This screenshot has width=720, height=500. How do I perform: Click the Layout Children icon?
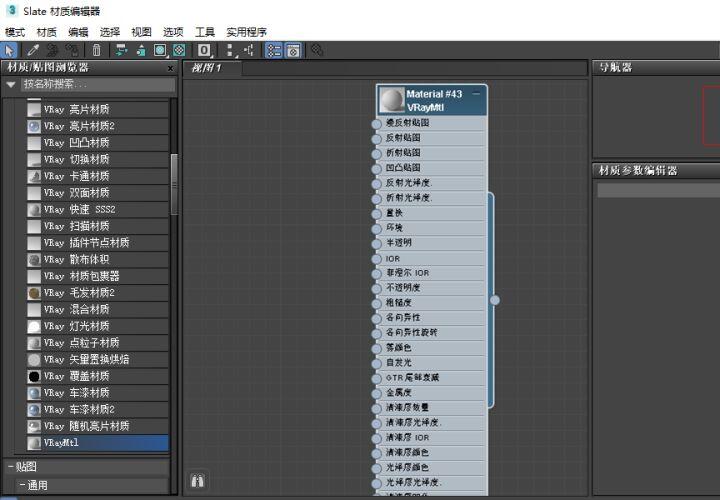point(250,51)
